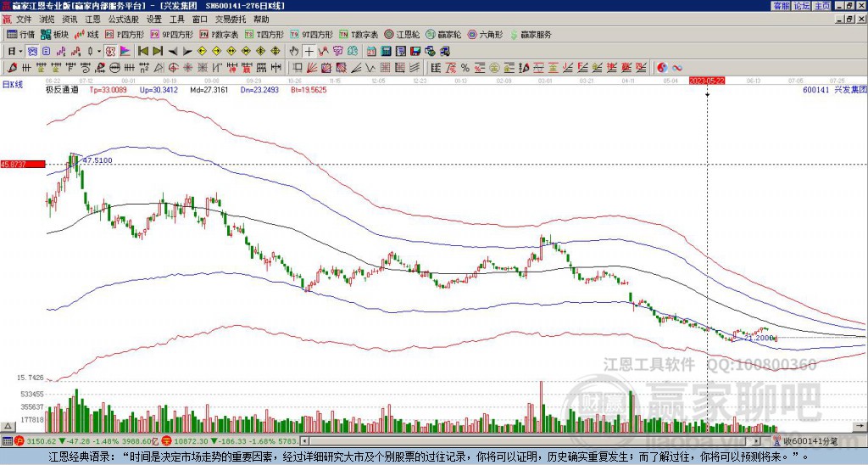The width and height of the screenshot is (868, 465).
Task: Jump to last bar with skip-to-end icon
Action: 158,52
